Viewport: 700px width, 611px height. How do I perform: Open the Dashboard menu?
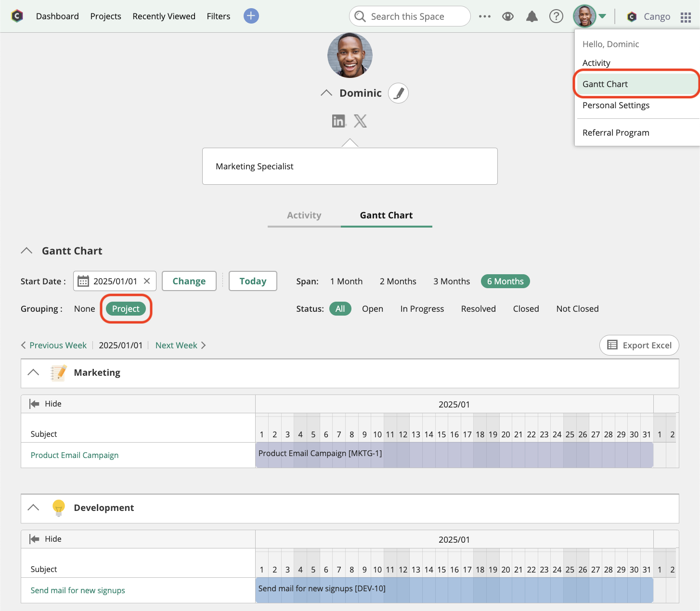click(57, 16)
